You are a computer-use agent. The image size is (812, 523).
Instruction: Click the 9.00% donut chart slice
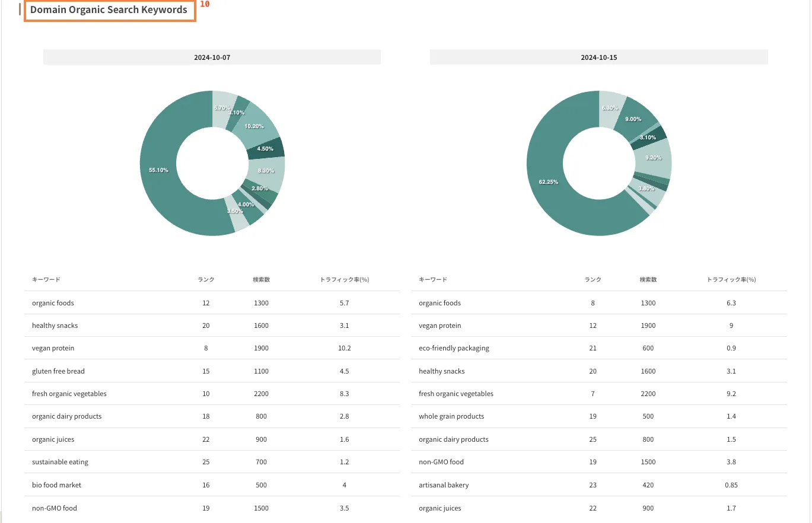click(x=633, y=119)
